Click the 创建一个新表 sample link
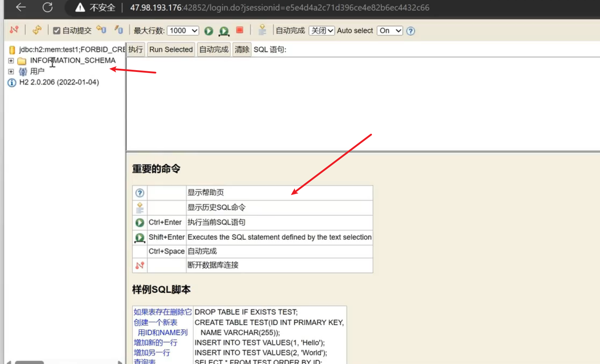 point(155,322)
